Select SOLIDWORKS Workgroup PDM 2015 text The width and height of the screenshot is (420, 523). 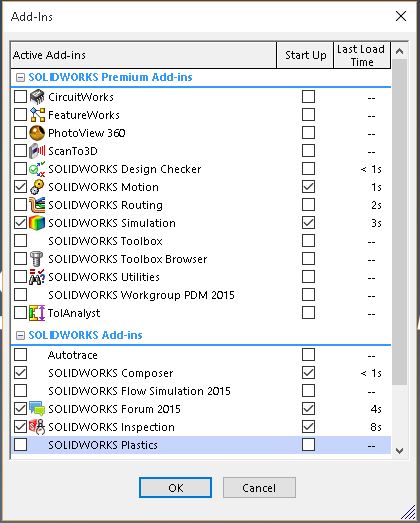click(141, 295)
